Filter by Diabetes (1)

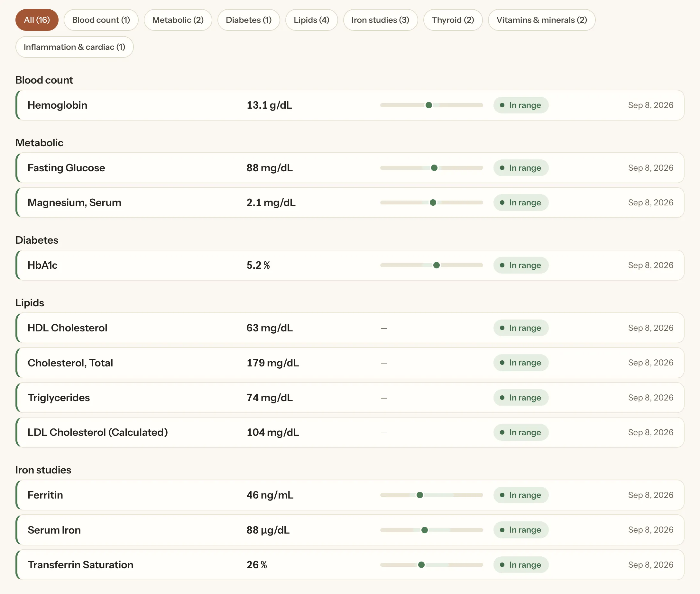[249, 20]
